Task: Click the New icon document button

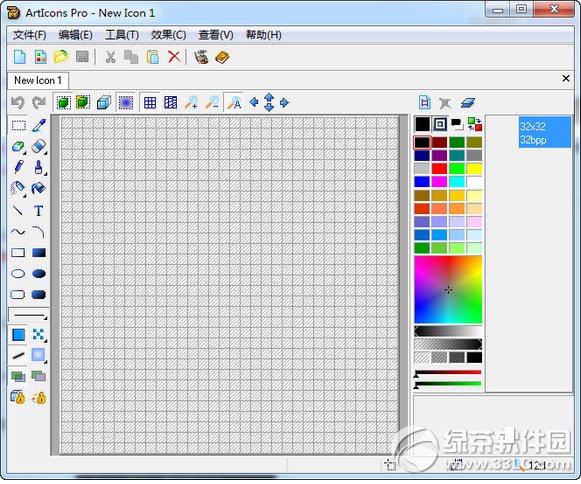Action: click(20, 57)
